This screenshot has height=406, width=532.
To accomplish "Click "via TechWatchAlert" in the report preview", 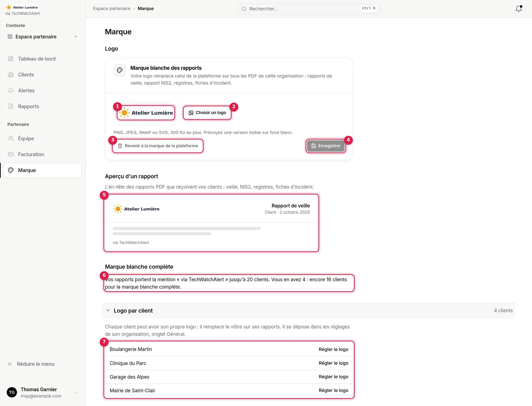I will pos(131,242).
